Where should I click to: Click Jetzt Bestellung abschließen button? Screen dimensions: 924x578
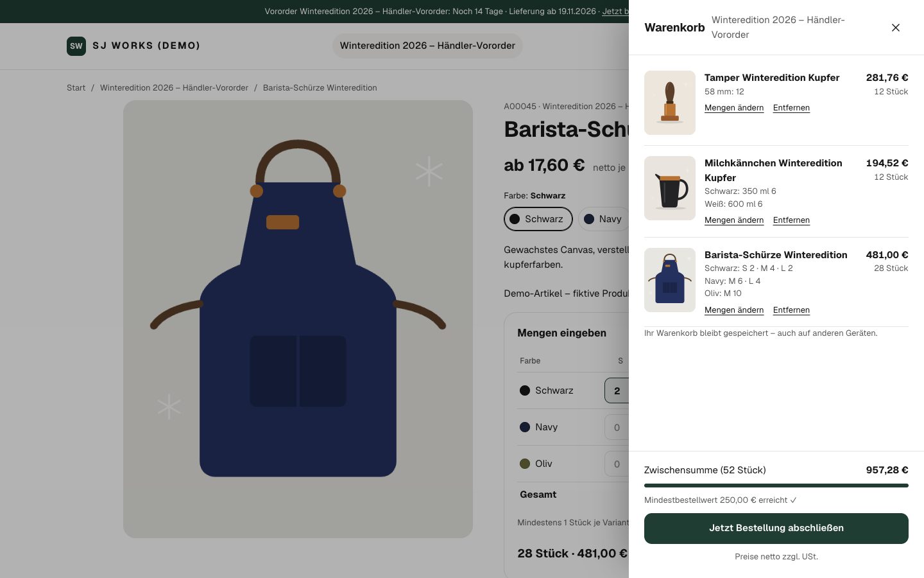click(x=776, y=529)
